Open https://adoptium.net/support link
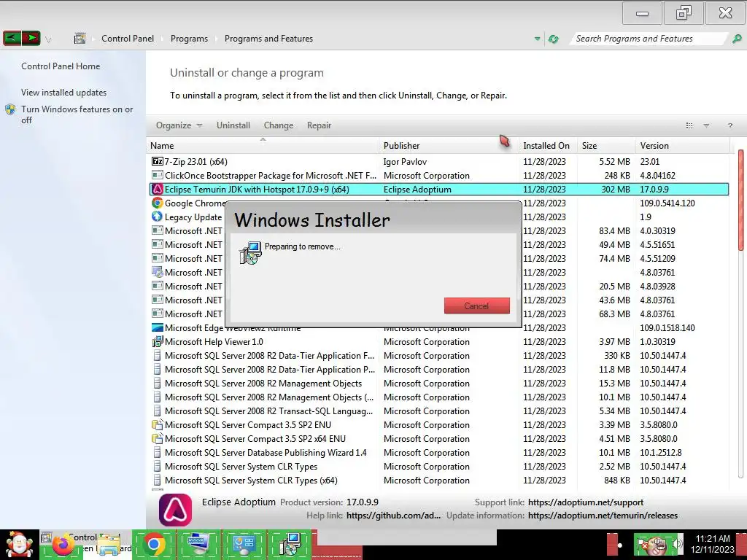This screenshot has width=747, height=560. coord(586,502)
